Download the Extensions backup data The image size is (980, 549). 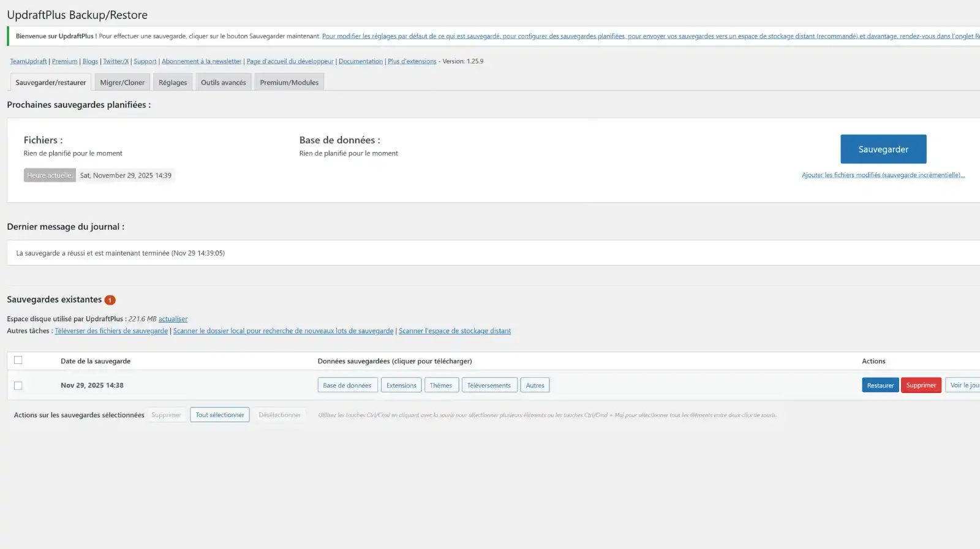tap(401, 385)
